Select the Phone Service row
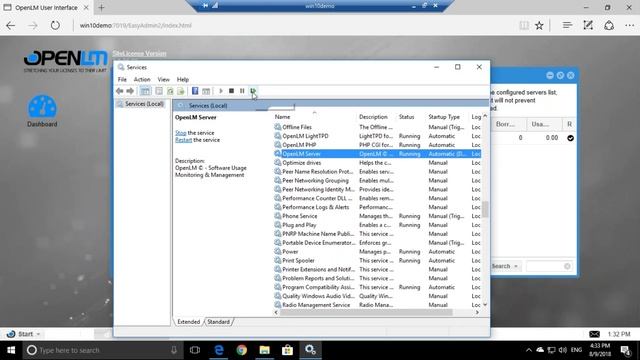 point(377,216)
